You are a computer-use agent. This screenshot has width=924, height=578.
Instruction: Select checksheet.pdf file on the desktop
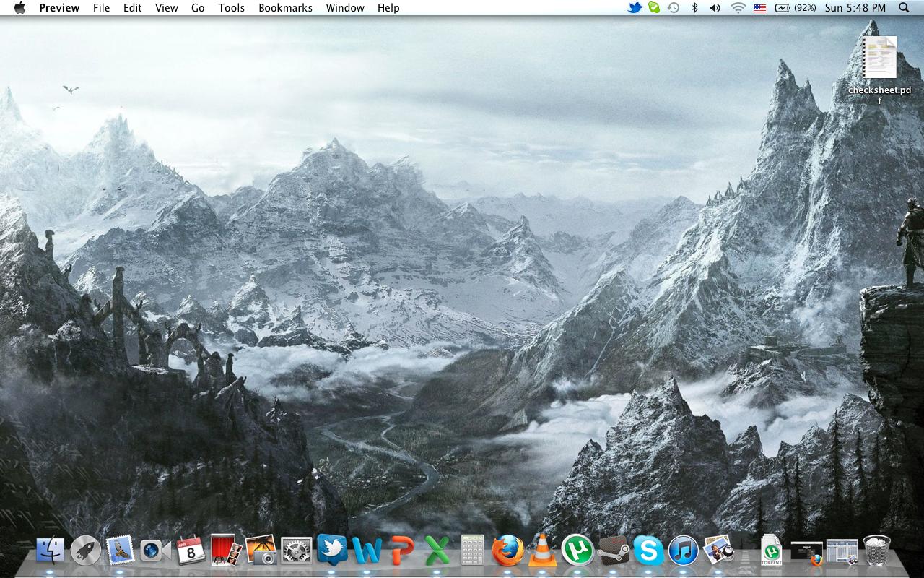(879, 69)
